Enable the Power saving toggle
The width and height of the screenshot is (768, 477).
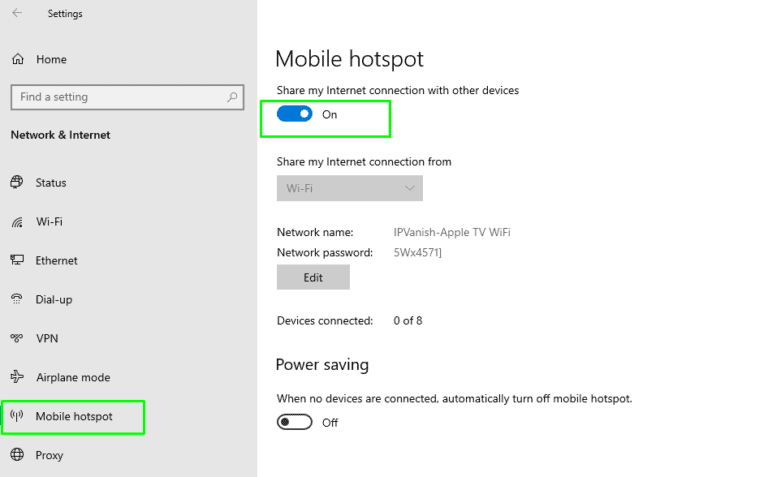[x=295, y=422]
